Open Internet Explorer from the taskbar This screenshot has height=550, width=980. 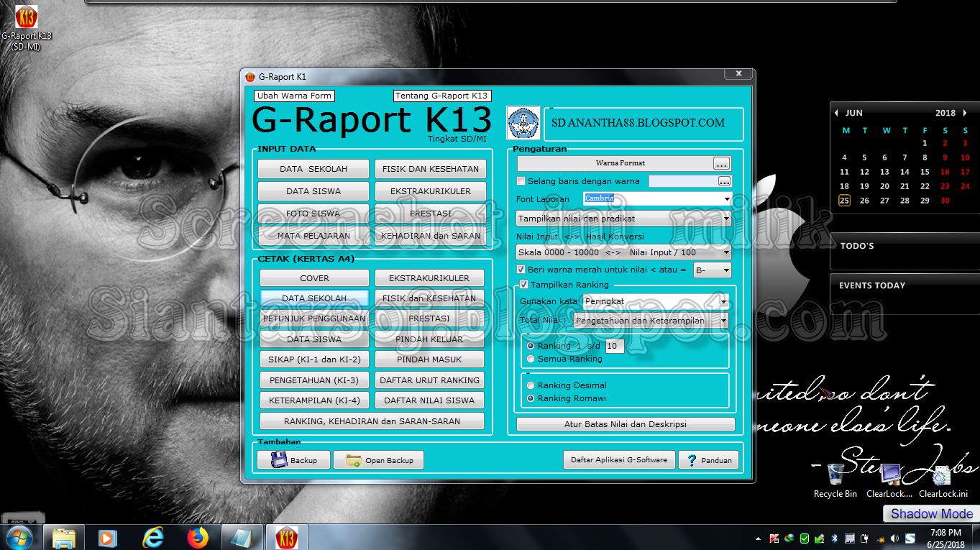152,537
